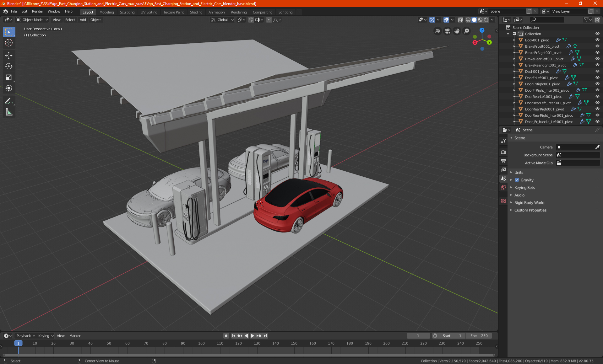The height and width of the screenshot is (364, 603).
Task: Switch to the Sculpting workspace tab
Action: [127, 12]
